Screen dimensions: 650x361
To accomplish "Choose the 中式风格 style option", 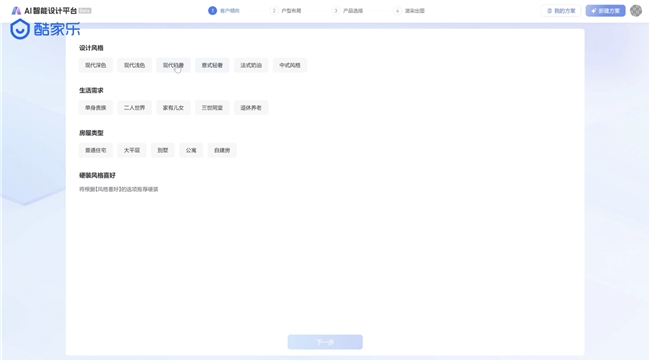I will coord(290,65).
